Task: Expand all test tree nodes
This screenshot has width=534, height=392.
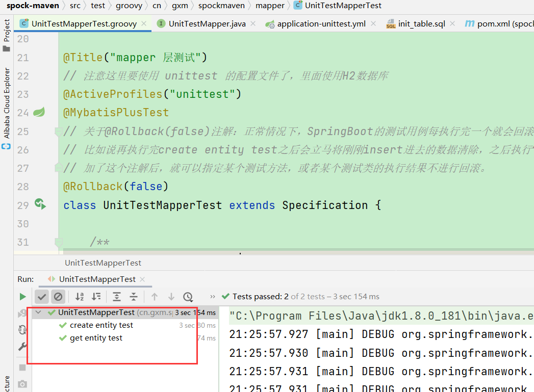Action: (117, 297)
